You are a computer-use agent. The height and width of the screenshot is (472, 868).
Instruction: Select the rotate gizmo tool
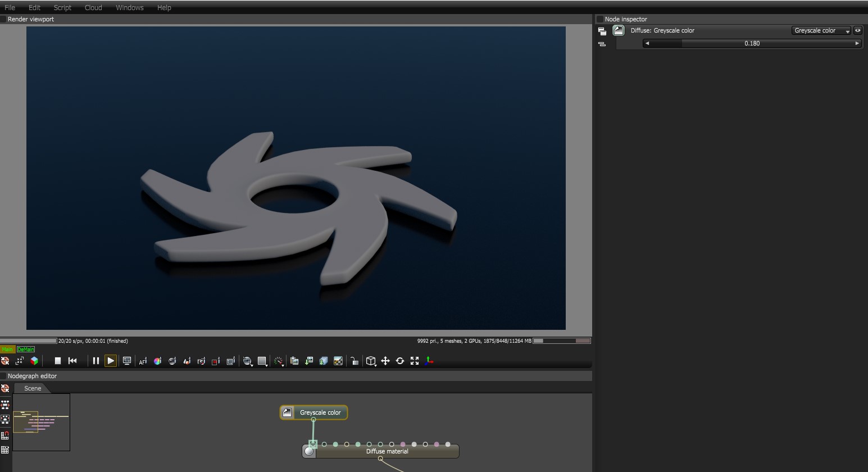pyautogui.click(x=400, y=361)
